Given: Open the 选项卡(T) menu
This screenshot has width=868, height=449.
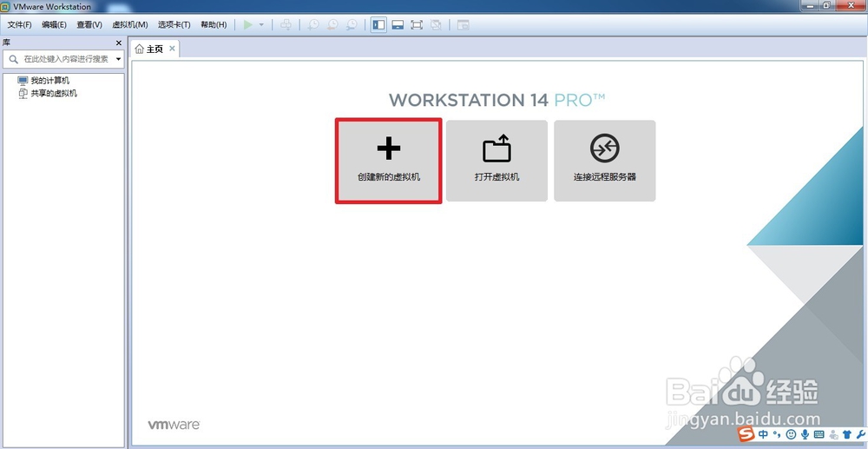Looking at the screenshot, I should pos(174,25).
